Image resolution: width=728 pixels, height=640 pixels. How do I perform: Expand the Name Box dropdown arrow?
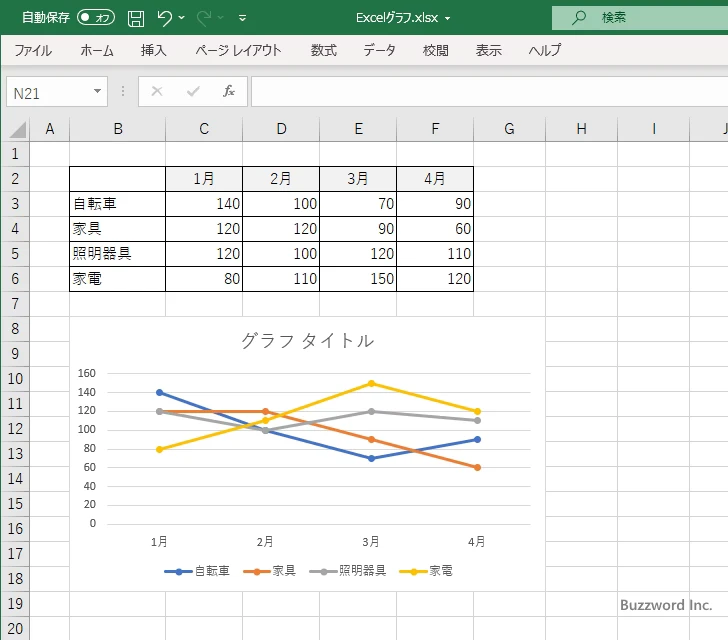tap(98, 91)
